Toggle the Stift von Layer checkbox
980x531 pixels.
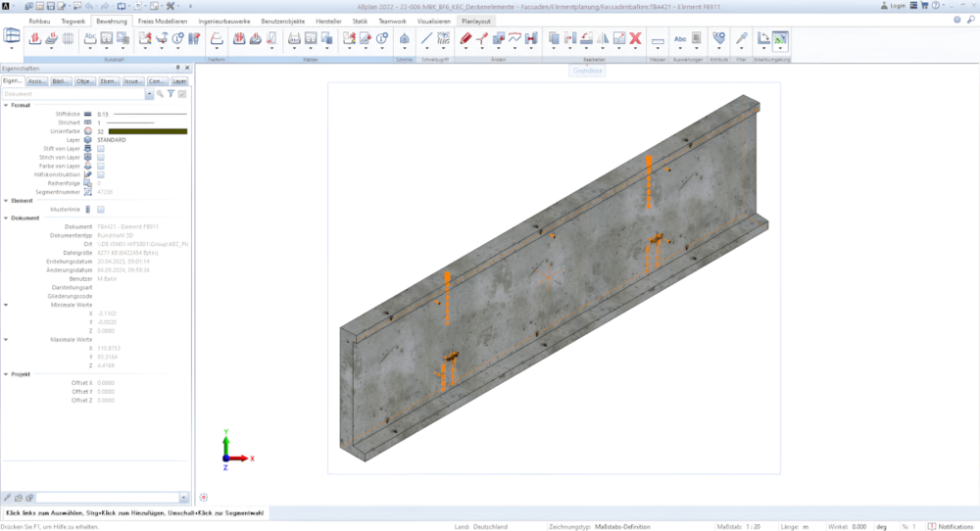click(x=101, y=148)
